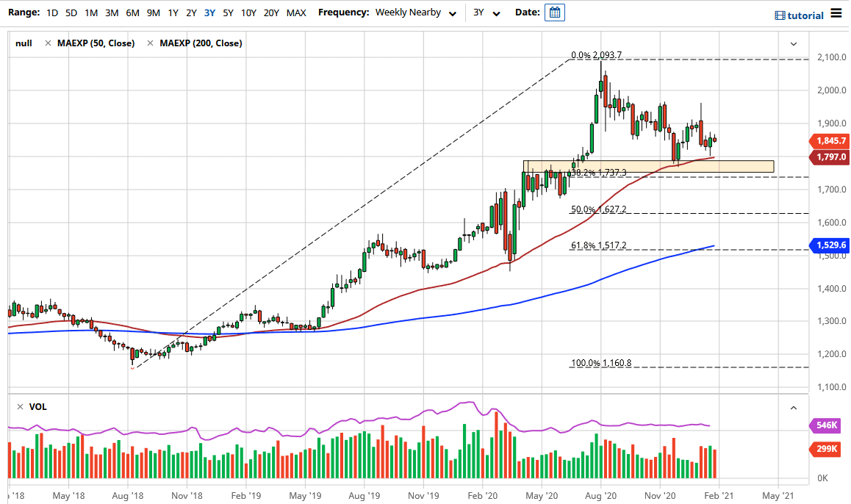Click the 546K volume average tag
The image size is (851, 504).
(825, 425)
